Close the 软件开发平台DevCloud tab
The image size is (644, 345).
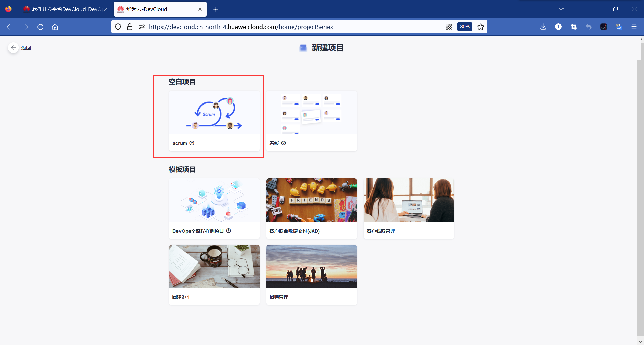pos(106,9)
